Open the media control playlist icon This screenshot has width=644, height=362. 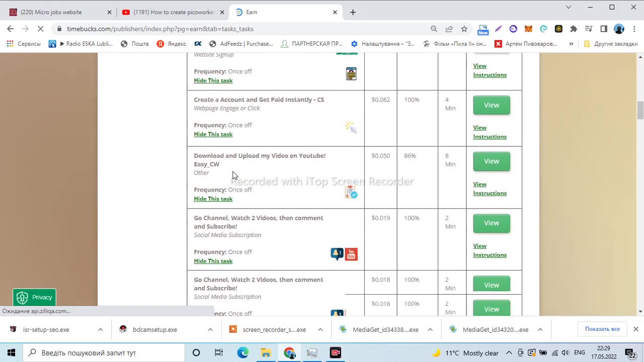coord(589,29)
